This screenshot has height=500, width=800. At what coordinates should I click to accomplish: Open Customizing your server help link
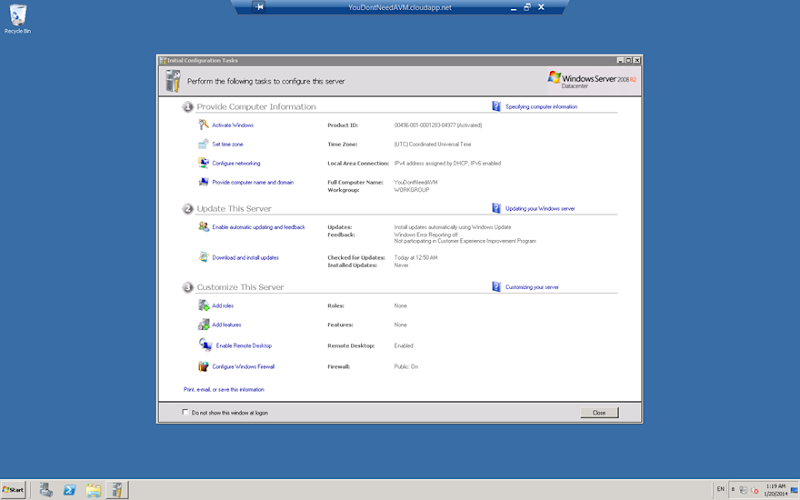coord(532,287)
